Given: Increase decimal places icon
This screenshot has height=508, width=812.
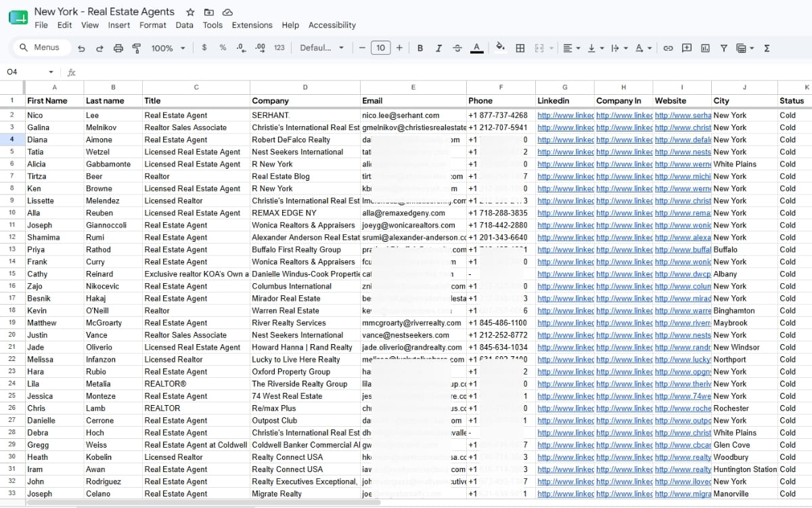Looking at the screenshot, I should point(260,48).
